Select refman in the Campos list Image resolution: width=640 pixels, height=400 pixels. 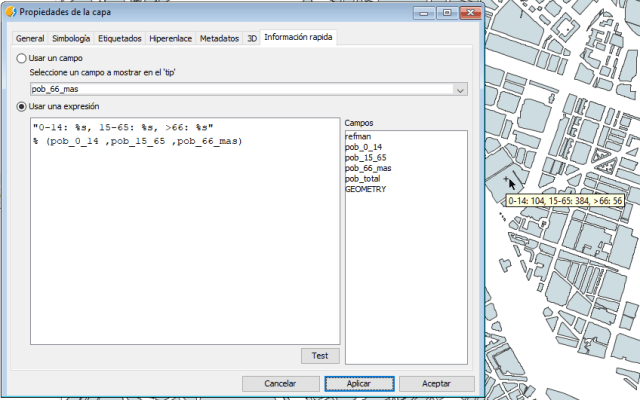click(x=359, y=135)
